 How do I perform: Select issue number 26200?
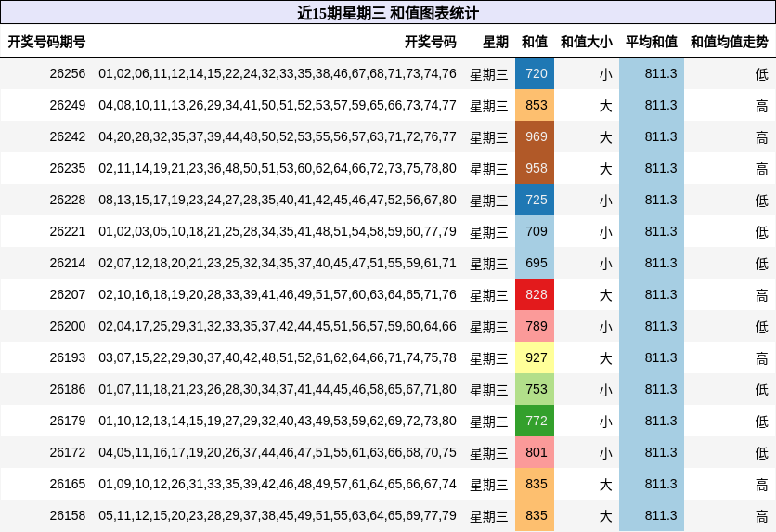click(x=68, y=326)
